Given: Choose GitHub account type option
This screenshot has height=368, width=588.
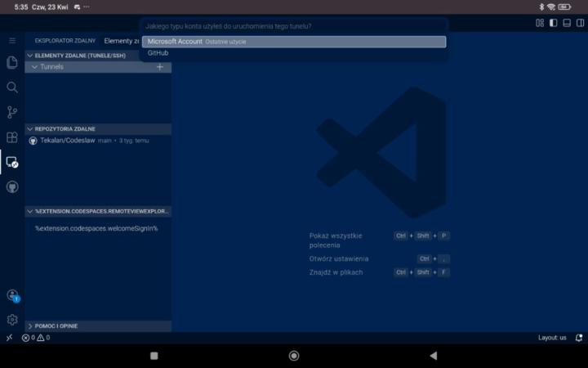Looking at the screenshot, I should 294,53.
